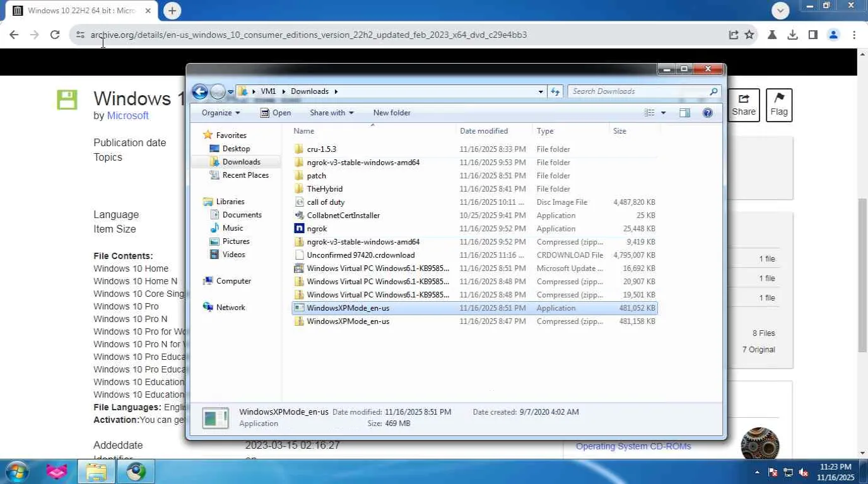The image size is (868, 484).
Task: Click the Change your view icon
Action: tap(650, 113)
